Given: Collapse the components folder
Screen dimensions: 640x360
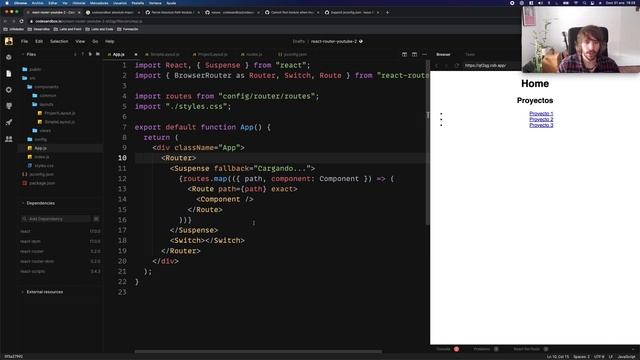Looking at the screenshot, I should point(43,87).
